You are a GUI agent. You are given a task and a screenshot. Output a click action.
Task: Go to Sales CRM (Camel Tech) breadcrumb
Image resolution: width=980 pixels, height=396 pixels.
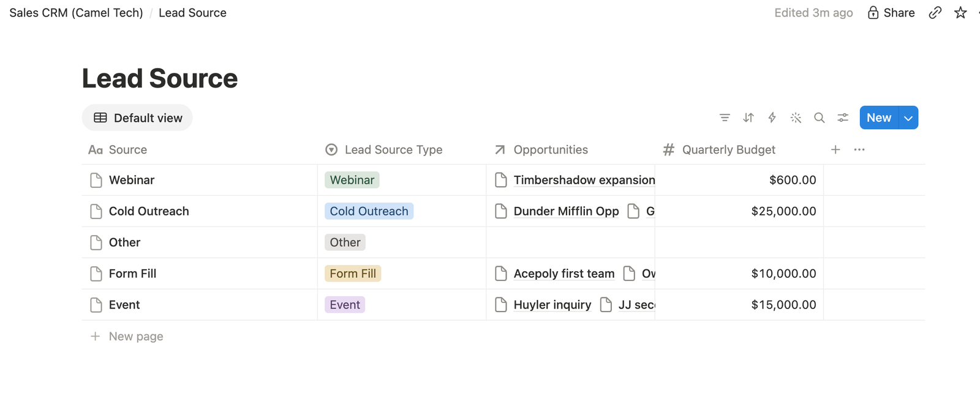pyautogui.click(x=76, y=13)
